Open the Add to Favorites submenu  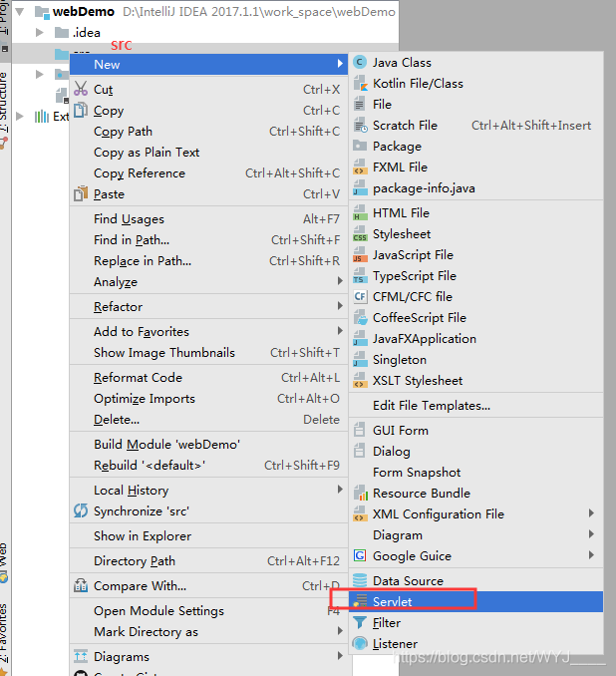[208, 332]
